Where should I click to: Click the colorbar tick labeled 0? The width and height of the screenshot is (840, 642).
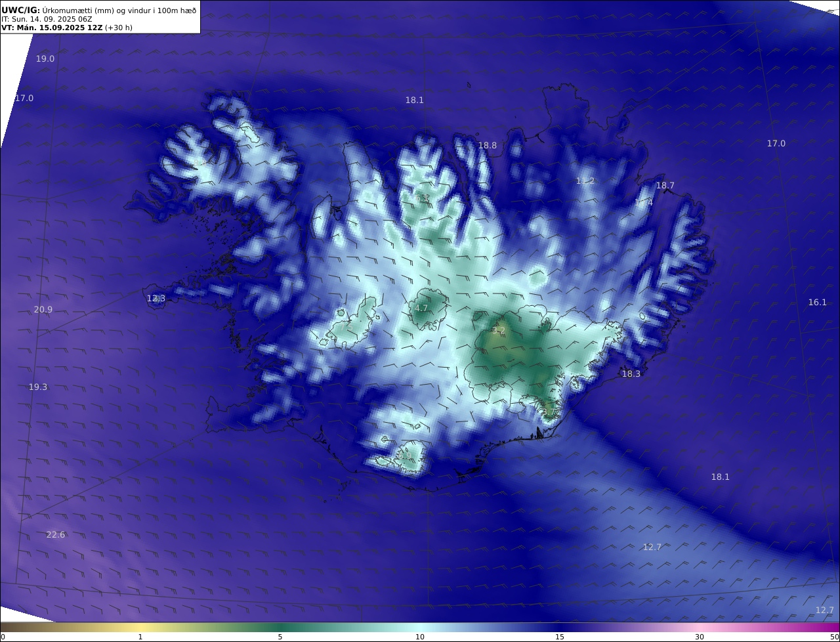(x=3, y=637)
